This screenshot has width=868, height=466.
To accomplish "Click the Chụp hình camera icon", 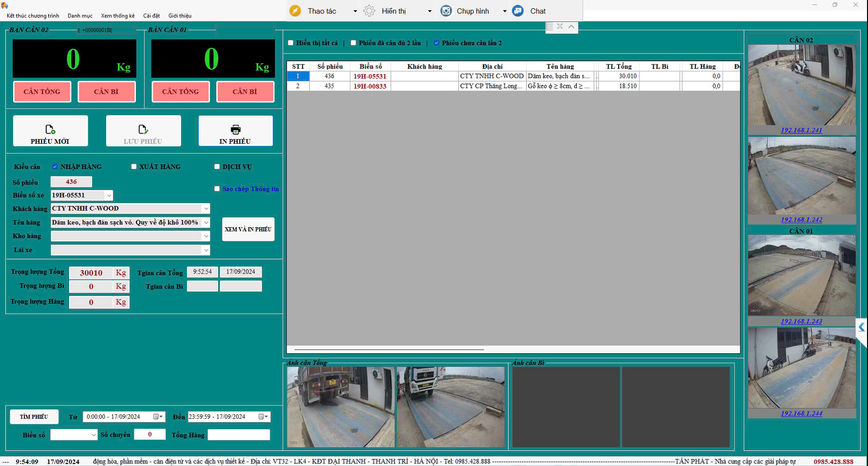I will tap(446, 11).
